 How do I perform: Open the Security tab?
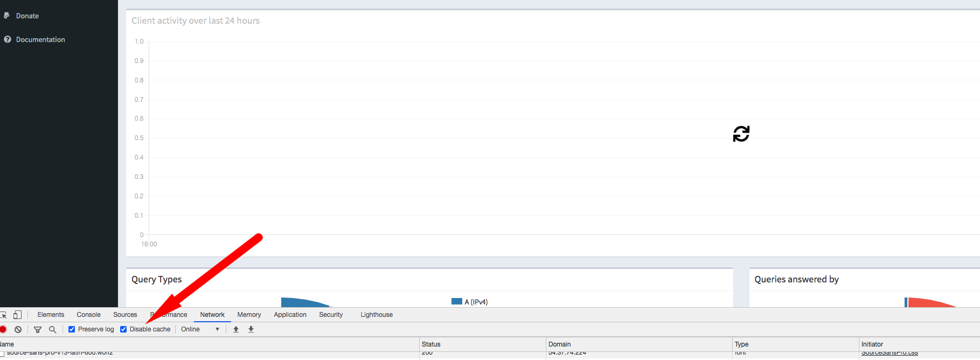[x=331, y=315]
